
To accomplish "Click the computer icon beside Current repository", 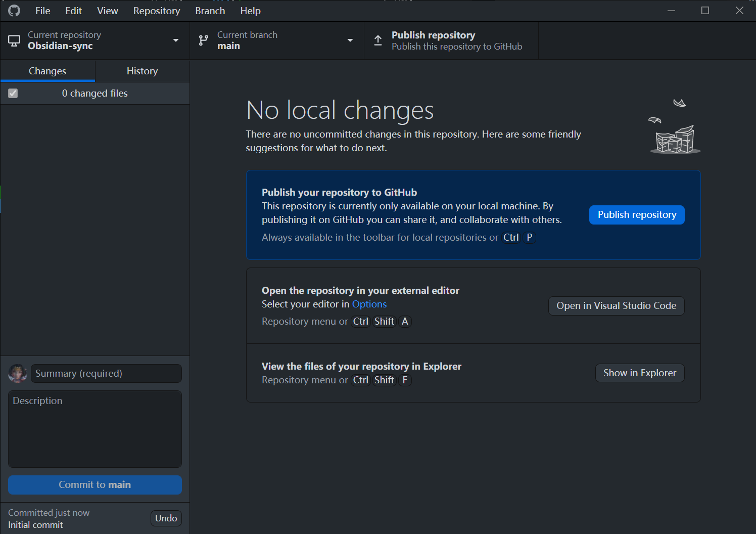I will [14, 41].
